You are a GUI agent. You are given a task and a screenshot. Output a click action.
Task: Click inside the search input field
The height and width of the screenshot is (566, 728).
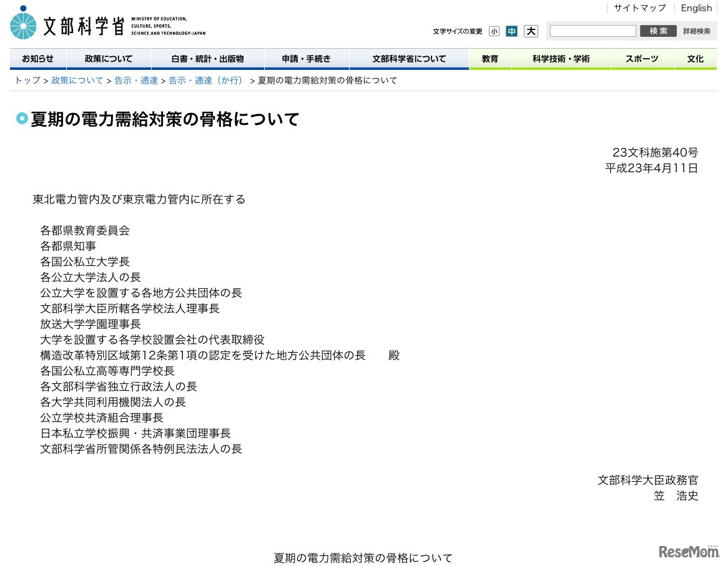click(592, 31)
